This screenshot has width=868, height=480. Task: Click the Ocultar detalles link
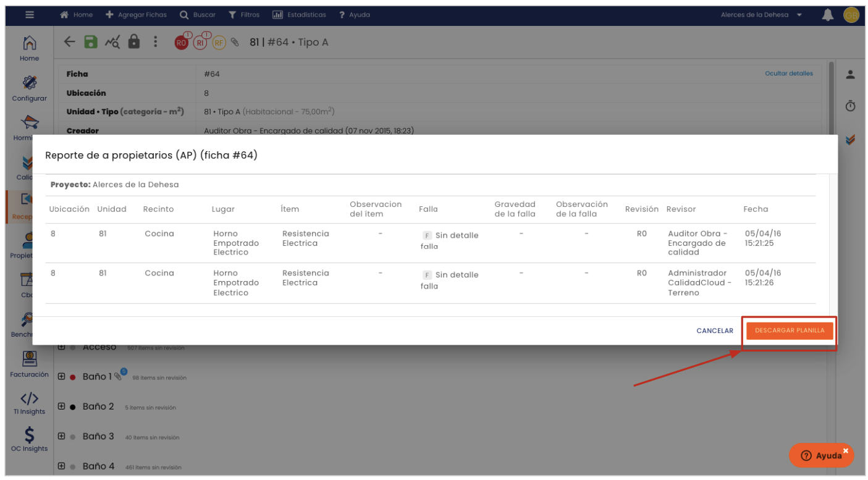(788, 74)
